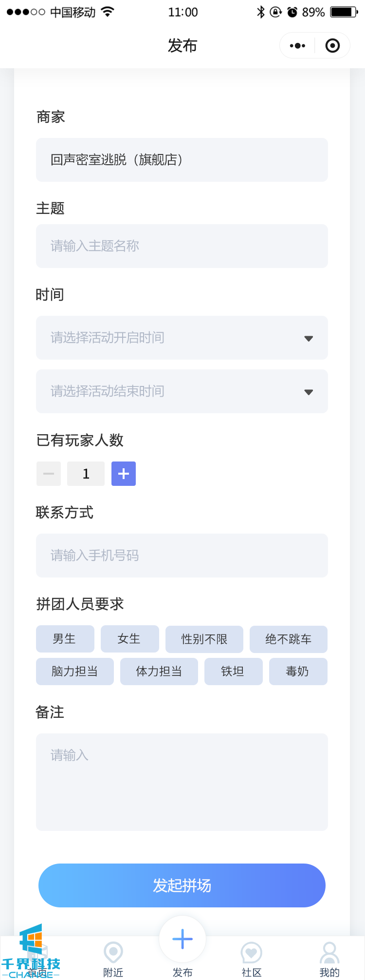Open the 社区 community heart icon

(x=252, y=953)
